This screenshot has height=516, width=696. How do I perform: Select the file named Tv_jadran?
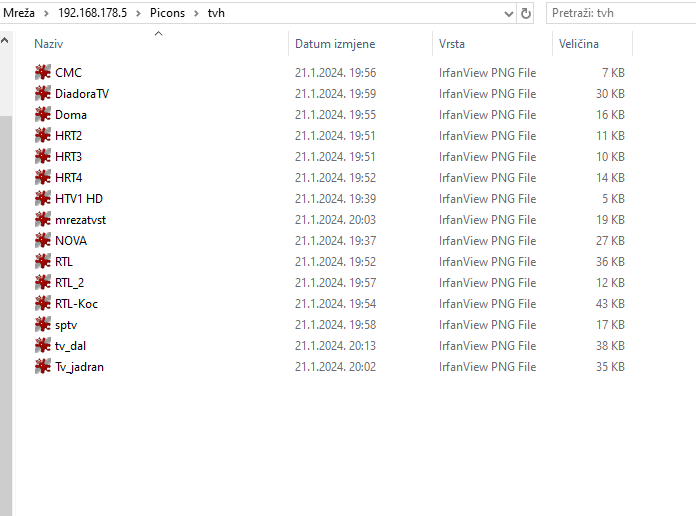tap(79, 367)
